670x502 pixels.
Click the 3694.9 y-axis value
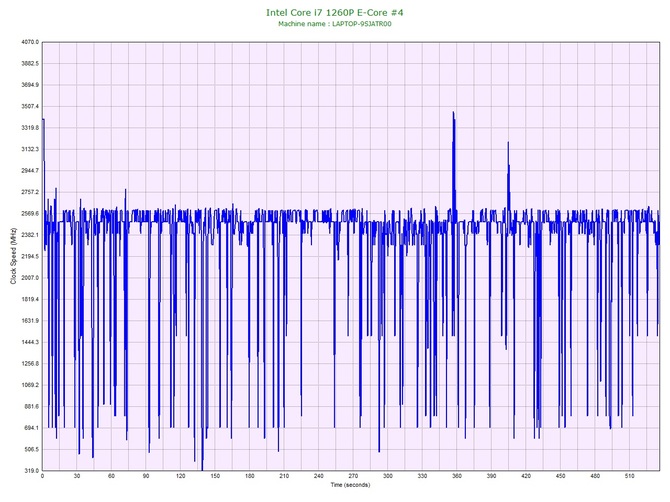(30, 85)
